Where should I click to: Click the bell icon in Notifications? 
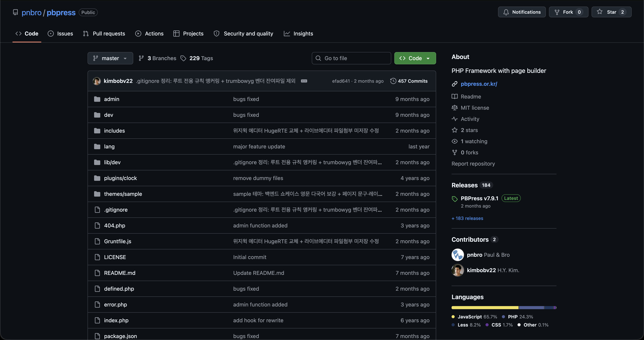click(506, 12)
